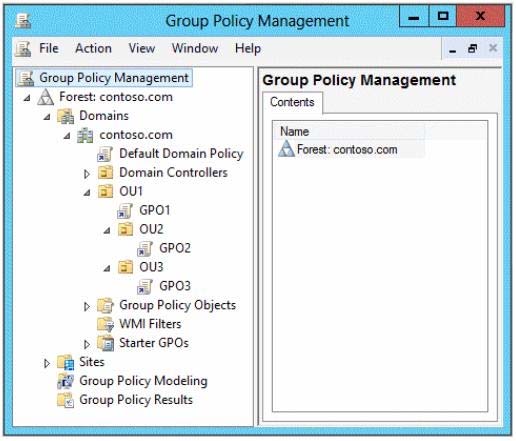Screen dimensions: 516x441
Task: Expand the Sites node arrow
Action: (47, 363)
